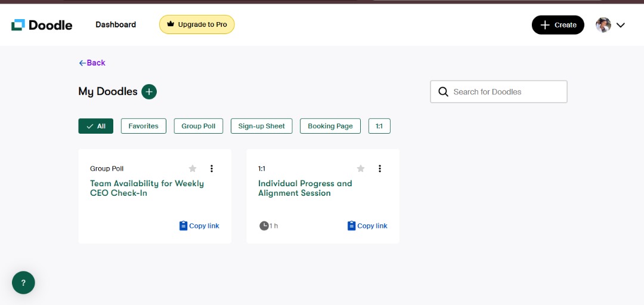Toggle favorite star on Team Availability poll
Image resolution: width=644 pixels, height=305 pixels.
193,168
